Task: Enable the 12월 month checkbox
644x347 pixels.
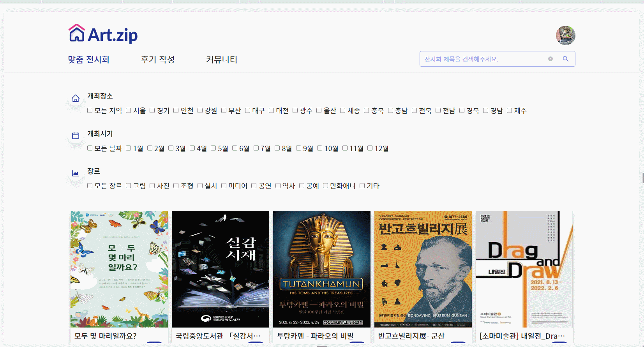Action: click(x=370, y=148)
